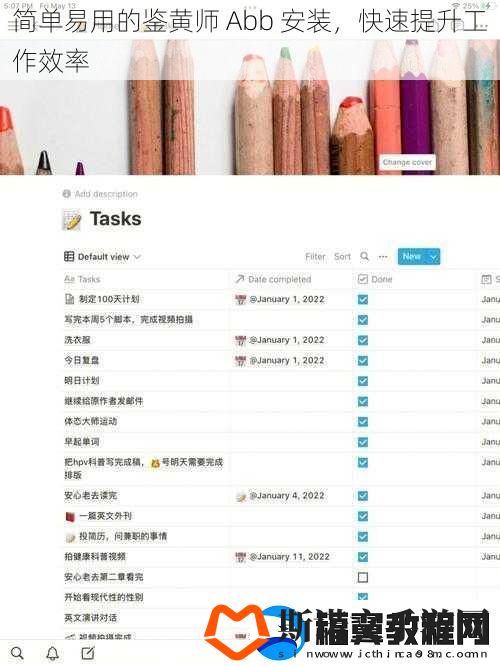
Task: Open the 明日计划 task
Action: point(82,381)
